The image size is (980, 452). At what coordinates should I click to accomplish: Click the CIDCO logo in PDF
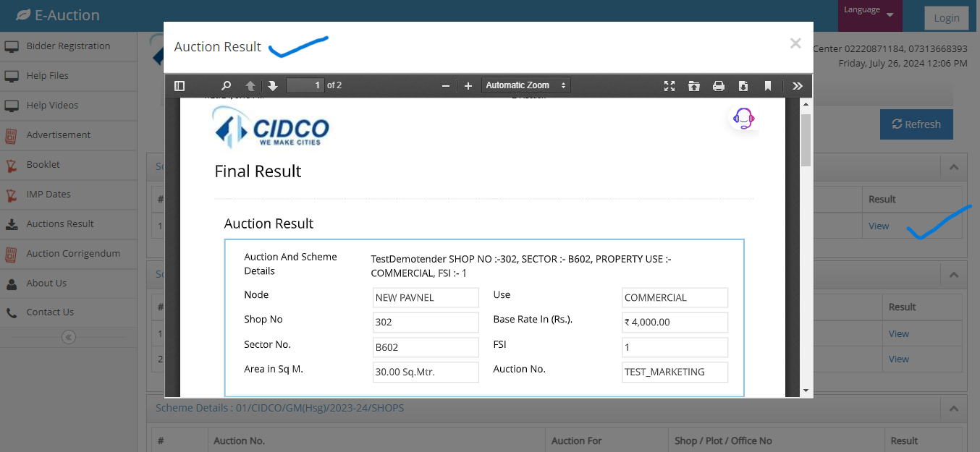click(271, 127)
